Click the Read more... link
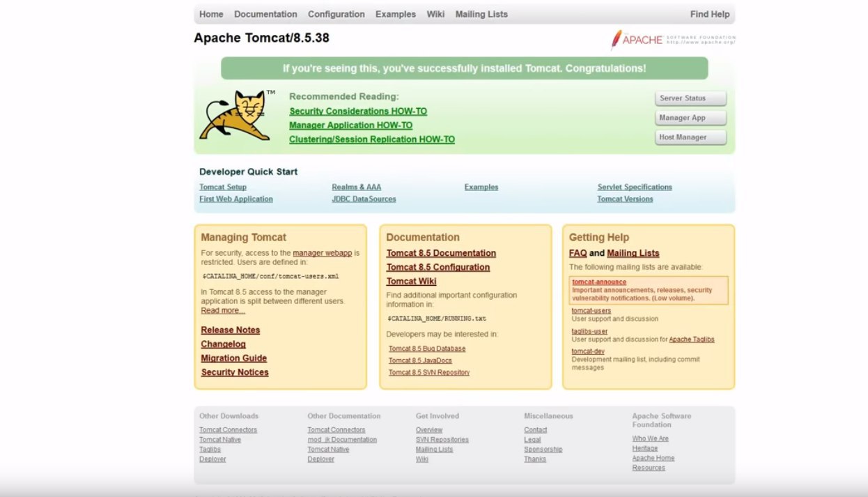Screen dimensions: 868x497 point(223,310)
